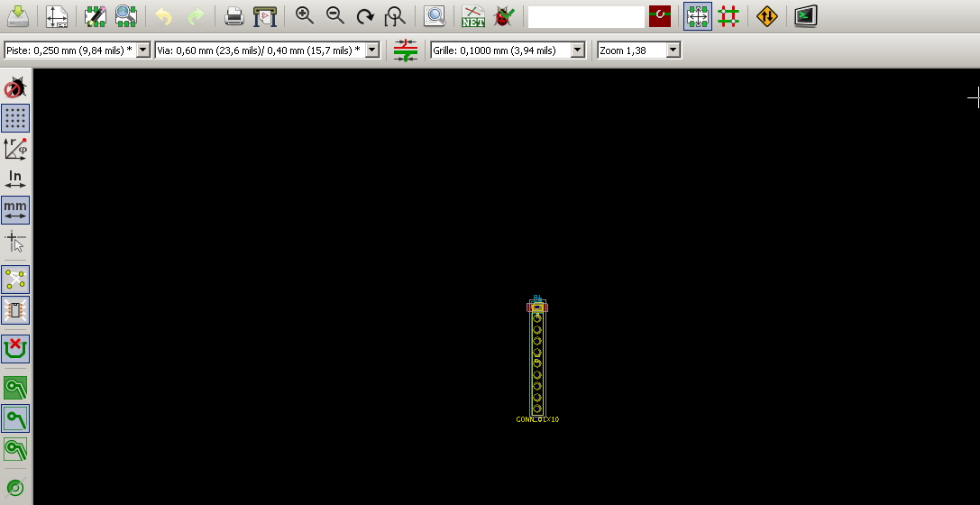
Task: Click the Print icon
Action: pos(234,15)
